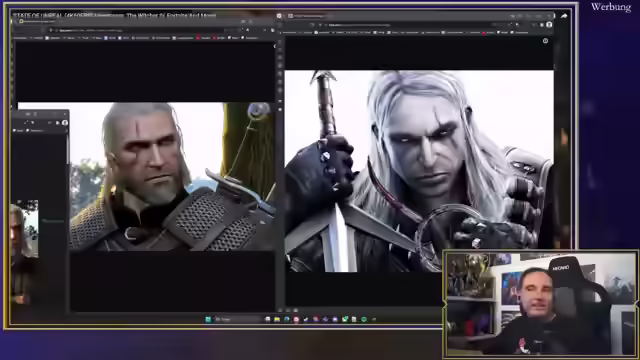Click the streamer webcam overlay
Viewport: 640px width, 360px height.
tap(541, 303)
